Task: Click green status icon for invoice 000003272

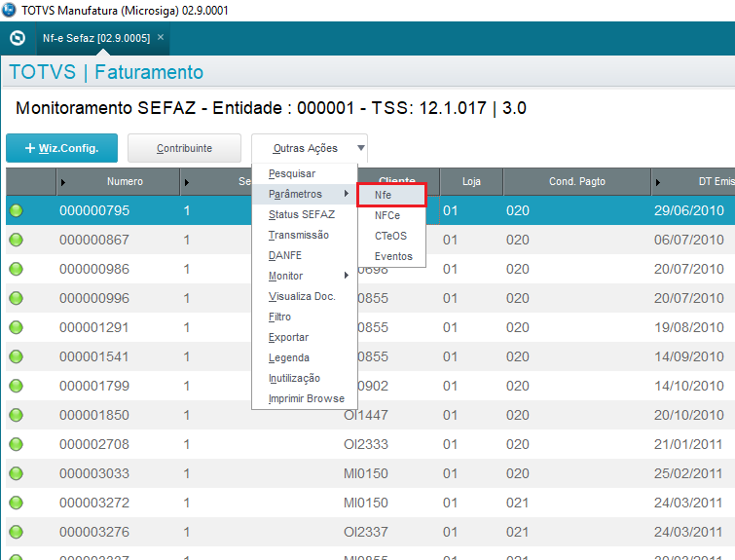Action: [x=16, y=503]
